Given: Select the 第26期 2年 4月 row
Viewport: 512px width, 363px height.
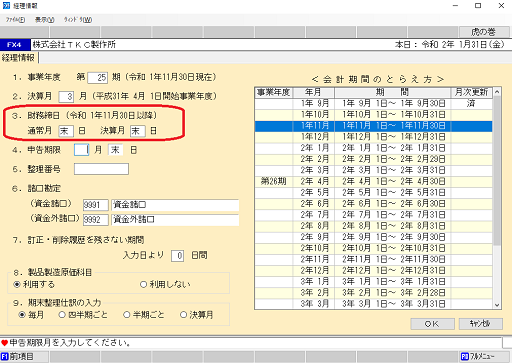Looking at the screenshot, I should click(x=374, y=181).
